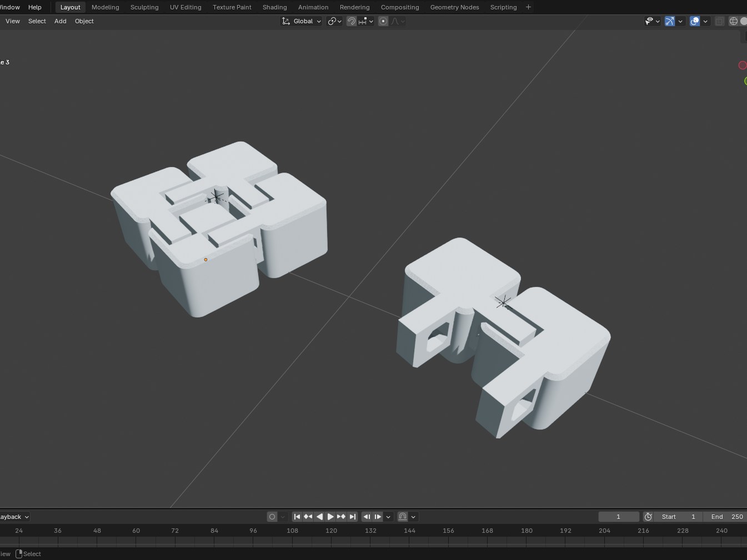
Task: Jump to the end frame
Action: tap(353, 517)
